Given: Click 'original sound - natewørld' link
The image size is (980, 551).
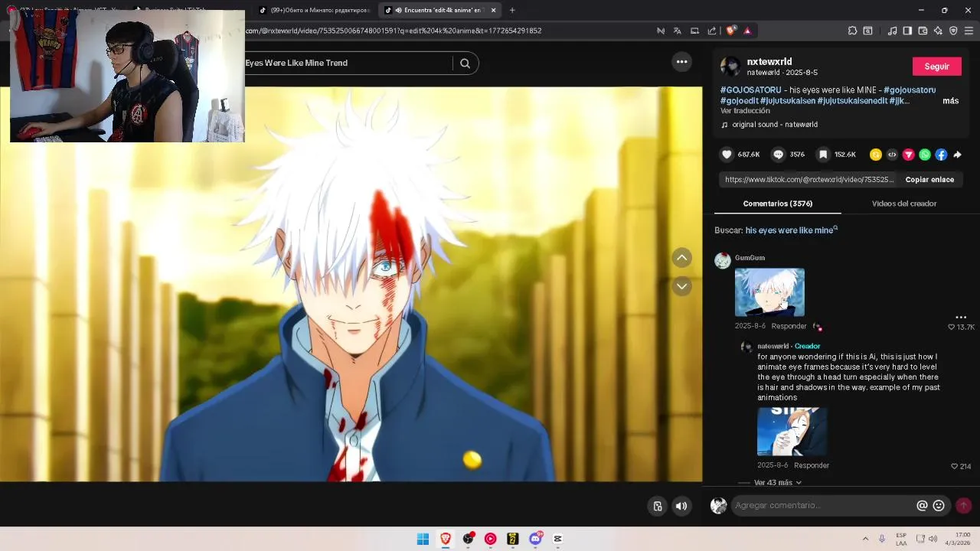Looking at the screenshot, I should pyautogui.click(x=774, y=125).
